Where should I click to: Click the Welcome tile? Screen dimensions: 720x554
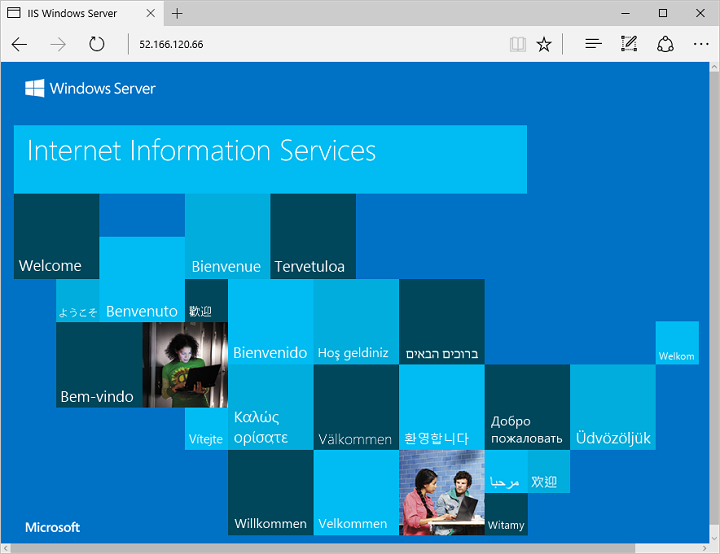56,236
